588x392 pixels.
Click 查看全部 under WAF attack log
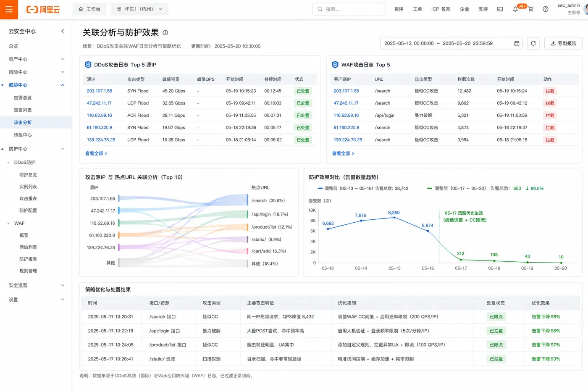(x=343, y=153)
